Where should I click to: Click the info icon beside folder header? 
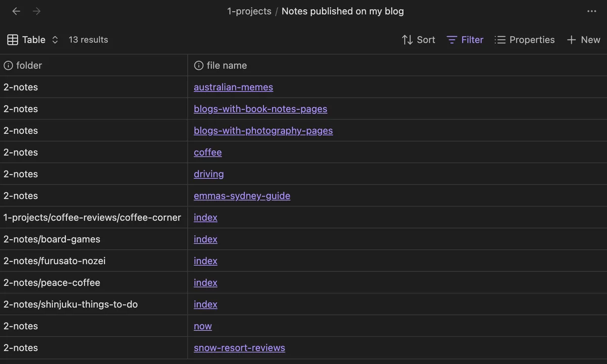click(8, 66)
